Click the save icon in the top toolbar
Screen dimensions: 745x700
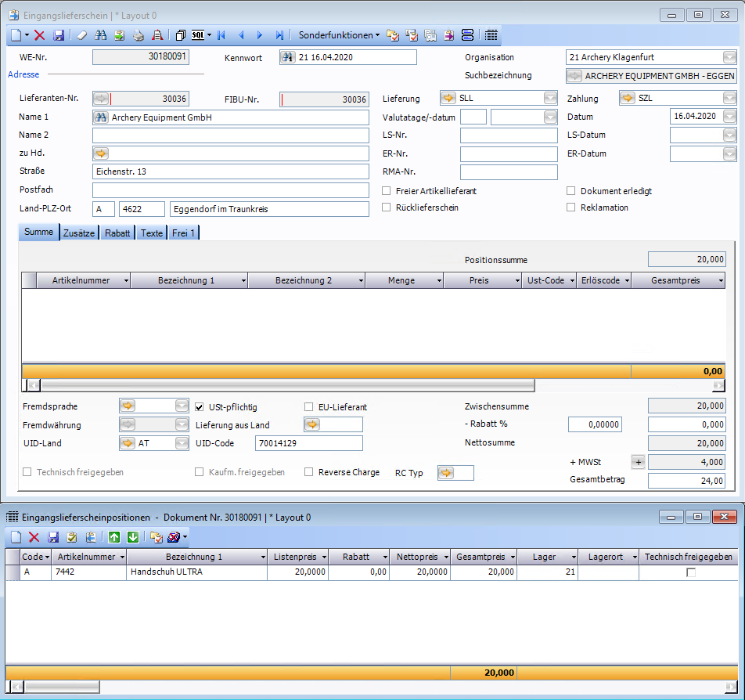click(x=59, y=35)
